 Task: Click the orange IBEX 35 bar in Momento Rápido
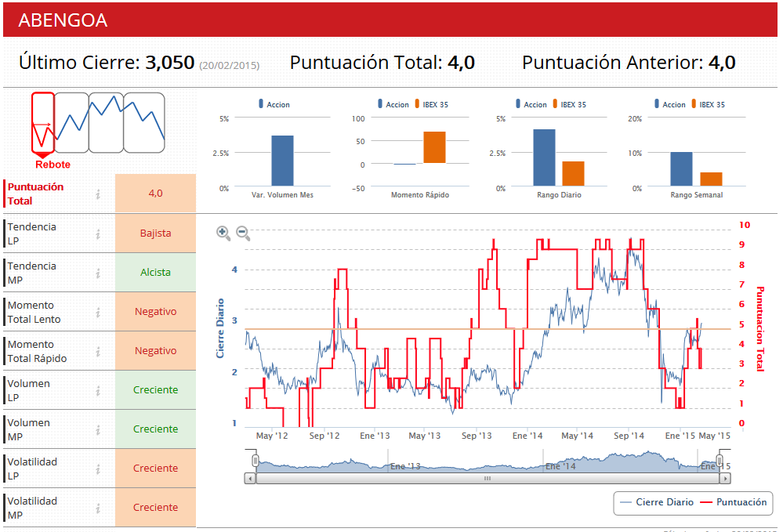click(x=434, y=147)
